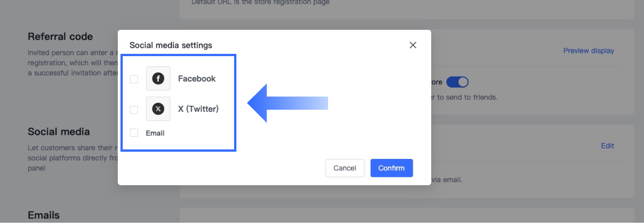Click the Email option label
Screen dimensions: 644x223
coord(155,133)
